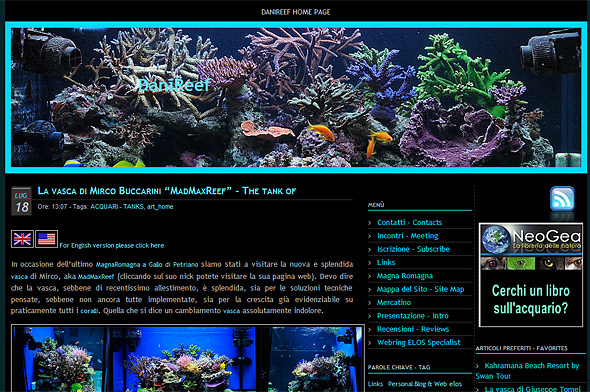Click the RSS feed icon
Image resolution: width=590 pixels, height=392 pixels.
click(x=562, y=198)
